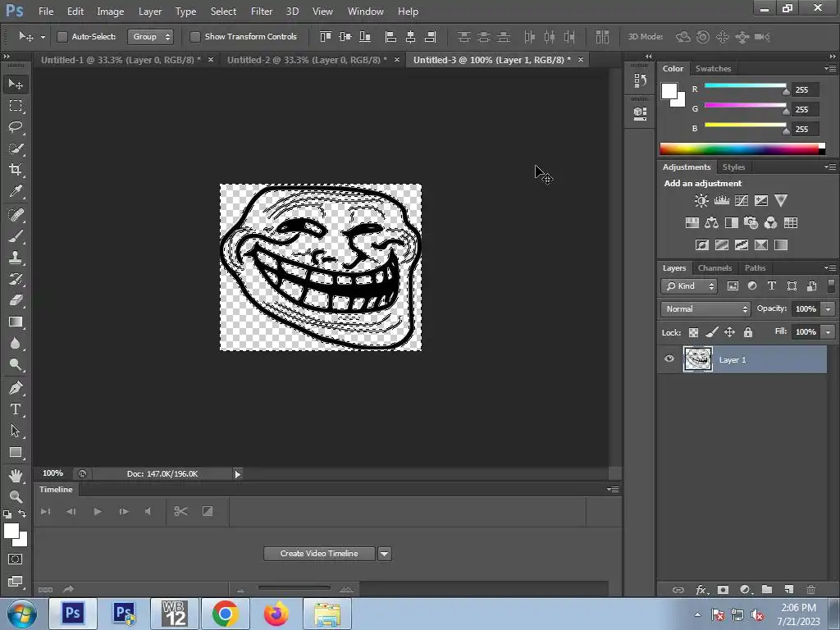Open the Layers panel menu
Image resolution: width=840 pixels, height=630 pixels.
click(x=830, y=267)
